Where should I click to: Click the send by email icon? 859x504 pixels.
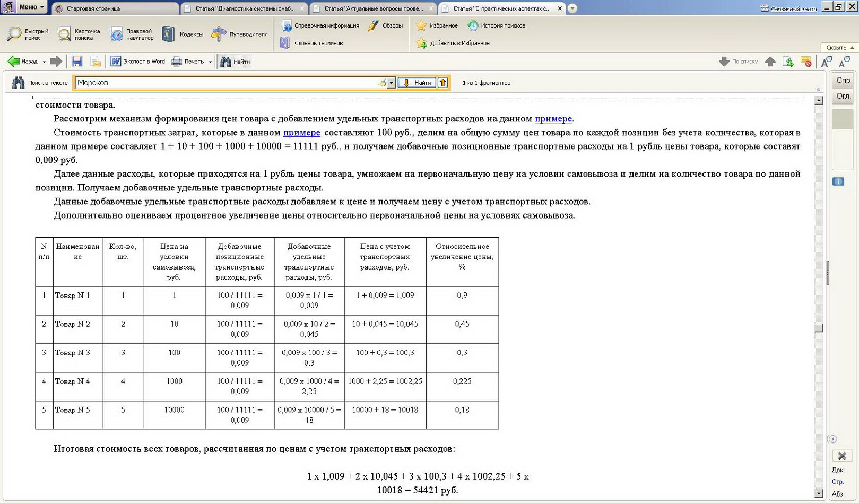96,62
